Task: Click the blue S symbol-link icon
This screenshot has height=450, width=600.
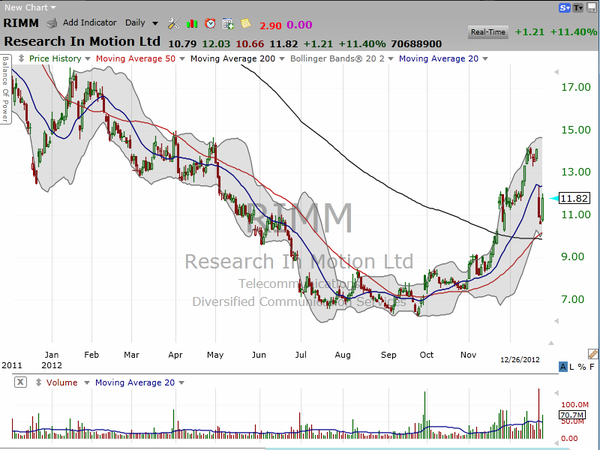Action: click(x=564, y=8)
